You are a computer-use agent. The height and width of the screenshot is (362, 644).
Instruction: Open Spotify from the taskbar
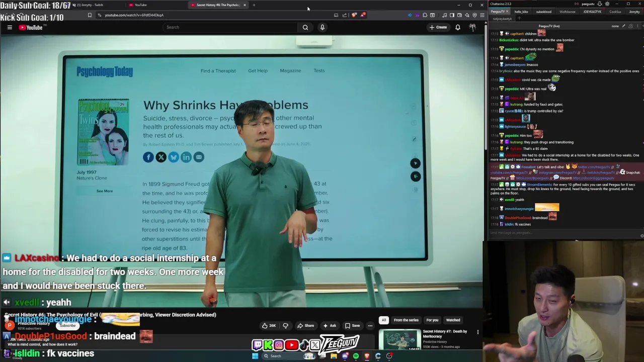pyautogui.click(x=356, y=356)
